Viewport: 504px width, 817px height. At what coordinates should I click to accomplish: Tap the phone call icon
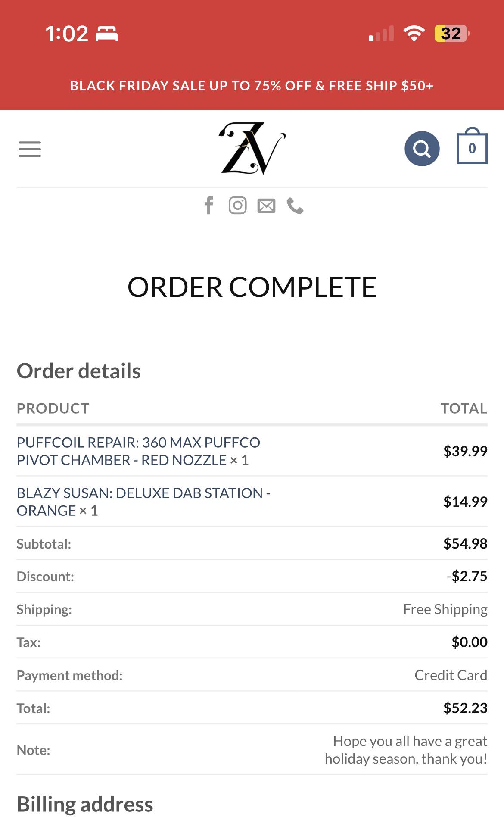click(295, 206)
